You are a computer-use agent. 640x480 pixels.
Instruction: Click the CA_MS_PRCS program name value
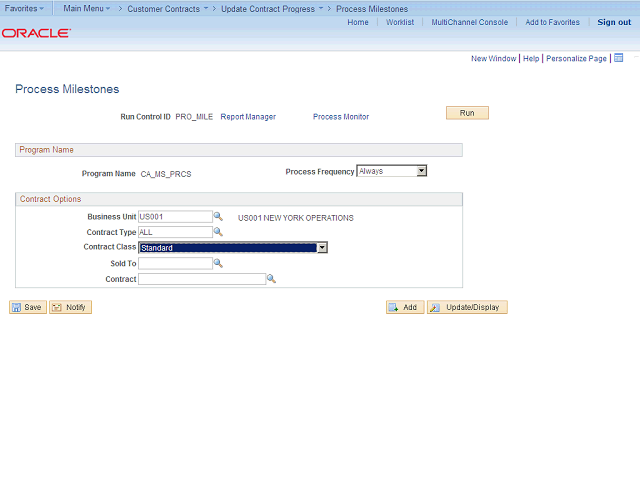click(166, 174)
